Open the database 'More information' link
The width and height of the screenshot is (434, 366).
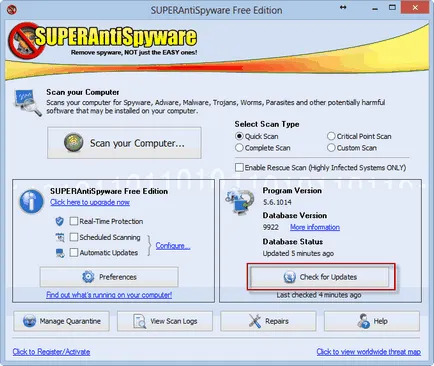[315, 227]
